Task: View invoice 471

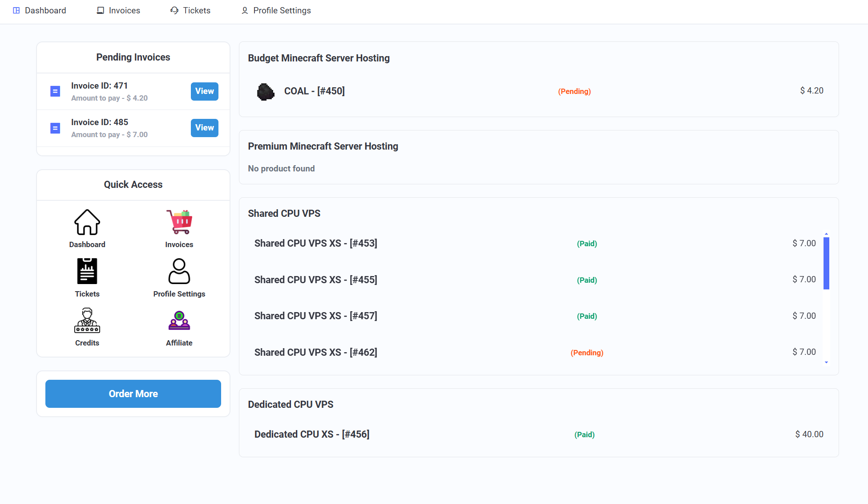Action: point(205,91)
